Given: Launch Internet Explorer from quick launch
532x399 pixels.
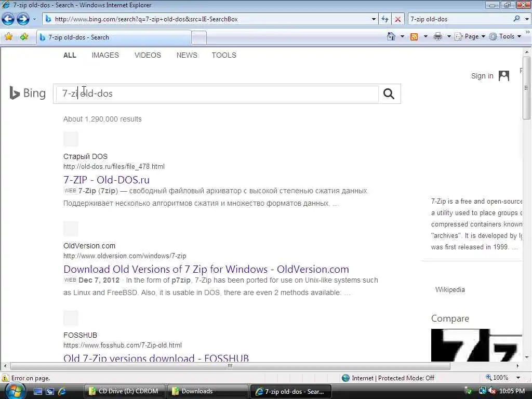Looking at the screenshot, I should [x=62, y=392].
